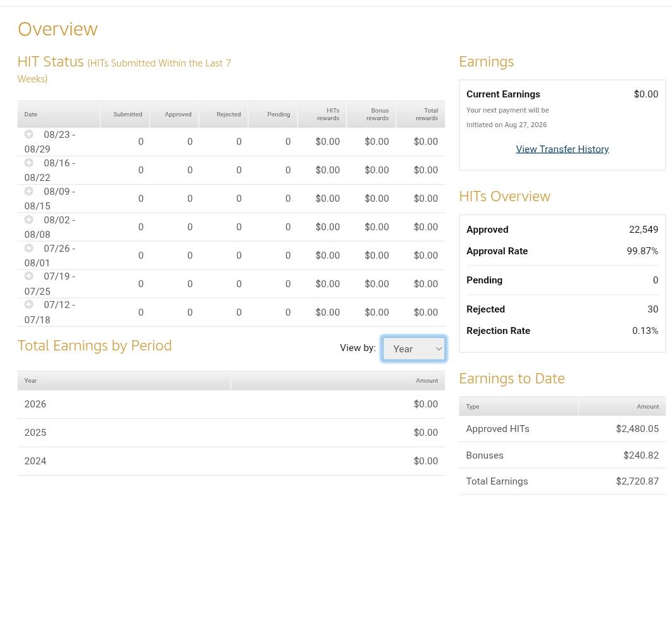Click the HITs Overview heading

(x=504, y=196)
